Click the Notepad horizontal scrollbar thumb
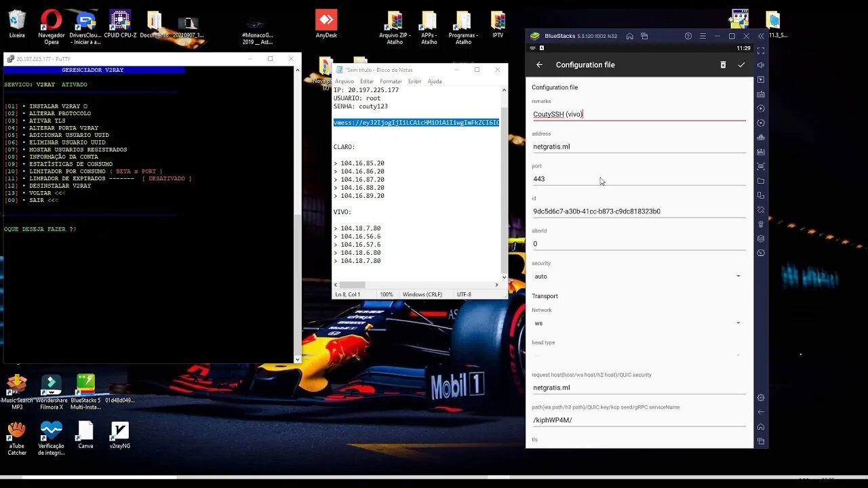The height and width of the screenshot is (488, 868). [352, 285]
